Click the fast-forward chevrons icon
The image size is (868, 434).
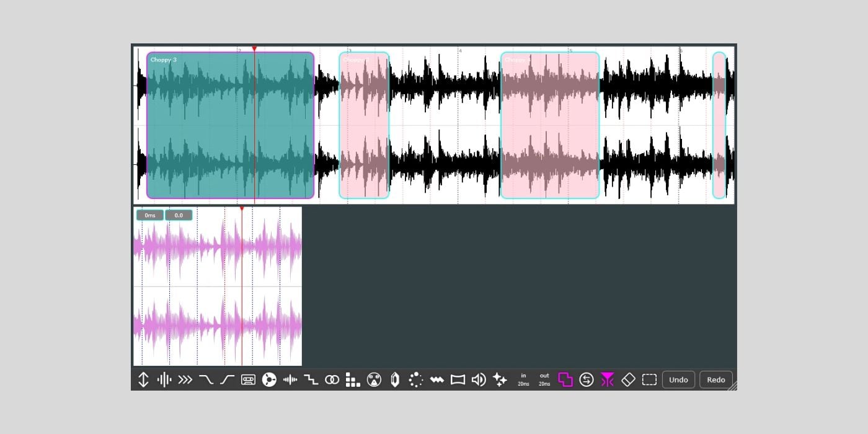point(185,379)
